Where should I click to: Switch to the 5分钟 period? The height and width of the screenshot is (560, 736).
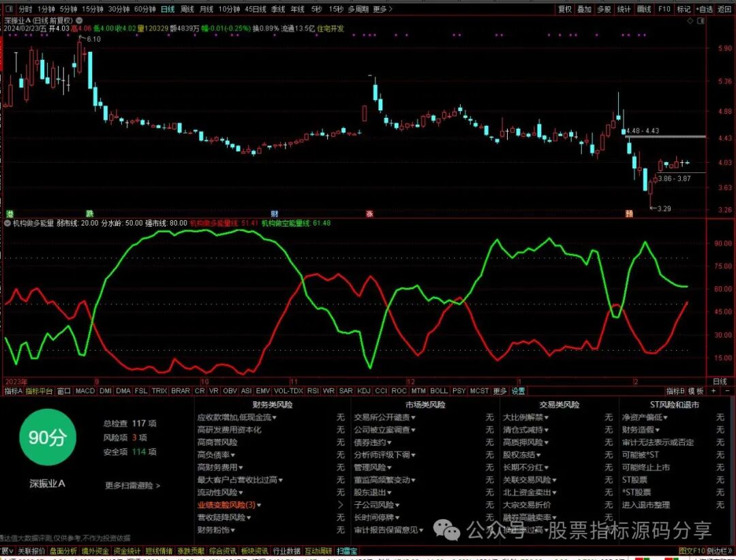(69, 9)
